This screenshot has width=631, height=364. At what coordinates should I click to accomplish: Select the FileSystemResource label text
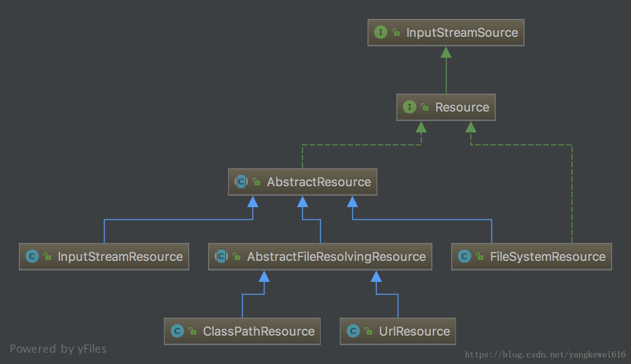click(x=548, y=257)
